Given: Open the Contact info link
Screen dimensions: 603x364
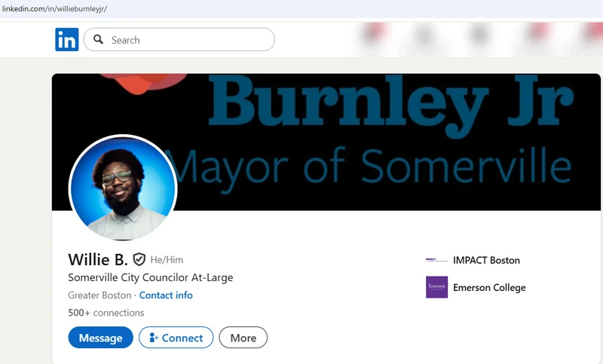Looking at the screenshot, I should pos(166,295).
